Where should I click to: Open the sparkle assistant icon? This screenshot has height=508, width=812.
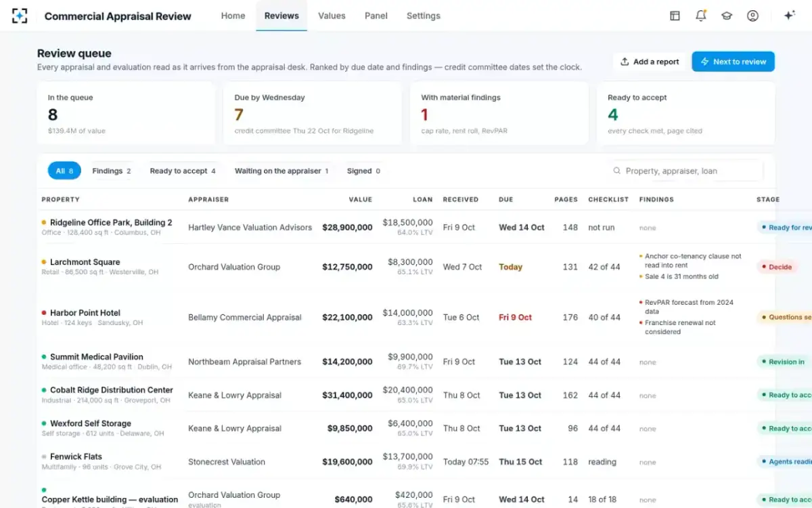789,16
